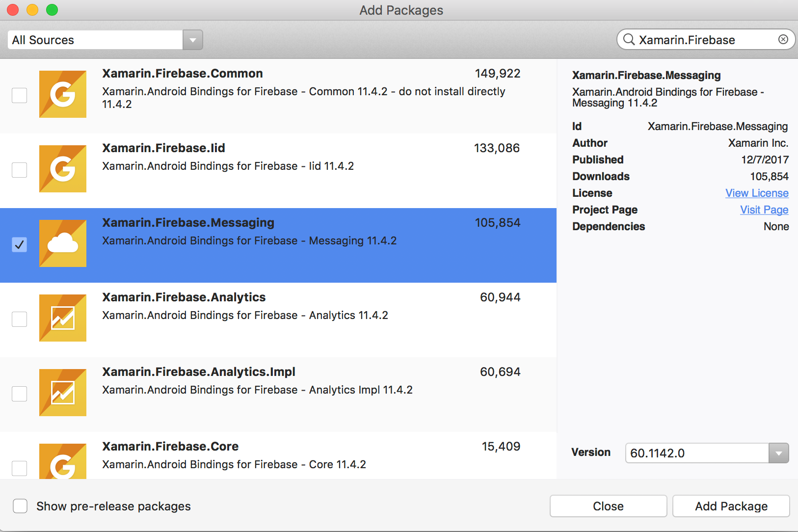Open View License for Xamarin.Firebase.Messaging
Image resolution: width=798 pixels, height=532 pixels.
point(757,193)
